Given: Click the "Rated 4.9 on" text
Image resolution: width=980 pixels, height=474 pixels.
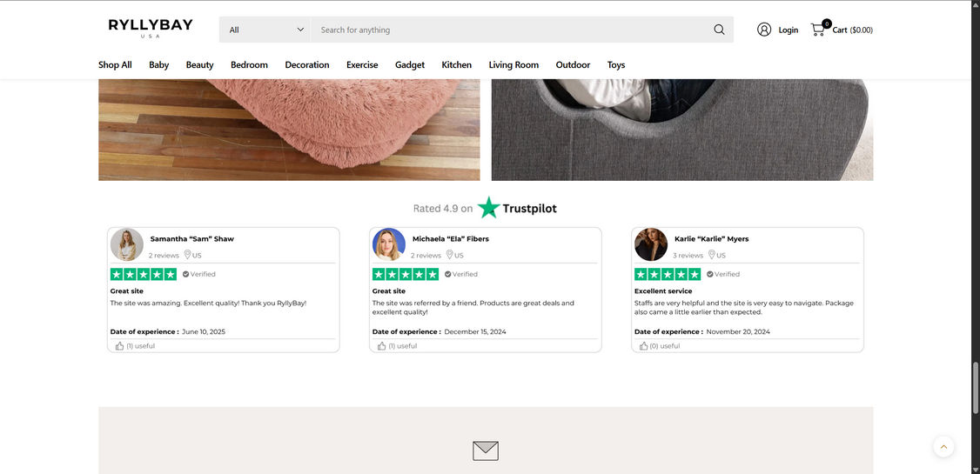Looking at the screenshot, I should [x=442, y=209].
